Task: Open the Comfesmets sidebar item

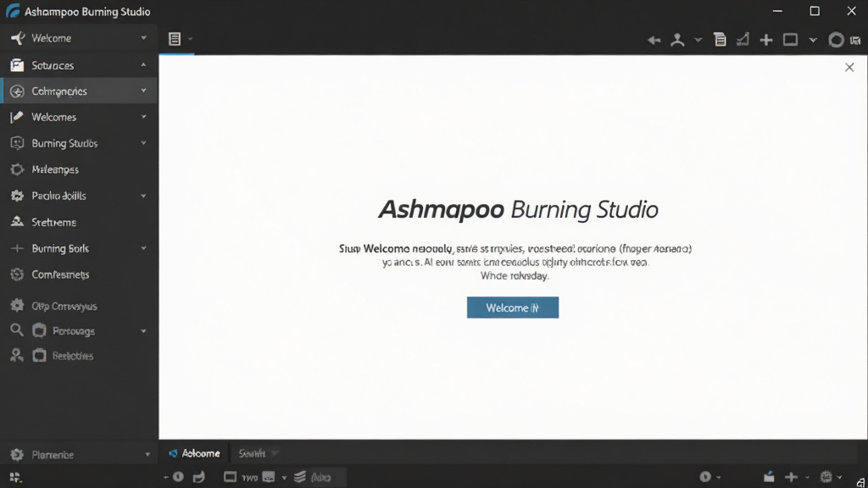Action: pos(79,274)
